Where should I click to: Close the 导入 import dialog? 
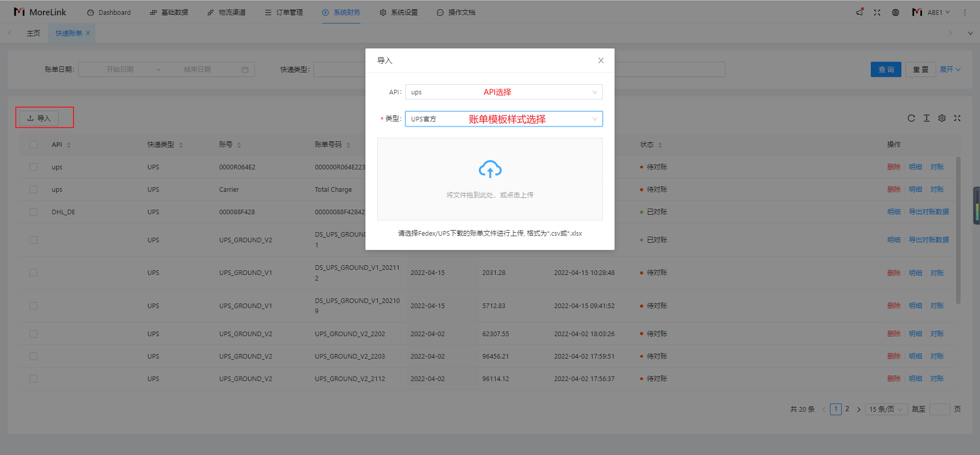(x=601, y=61)
